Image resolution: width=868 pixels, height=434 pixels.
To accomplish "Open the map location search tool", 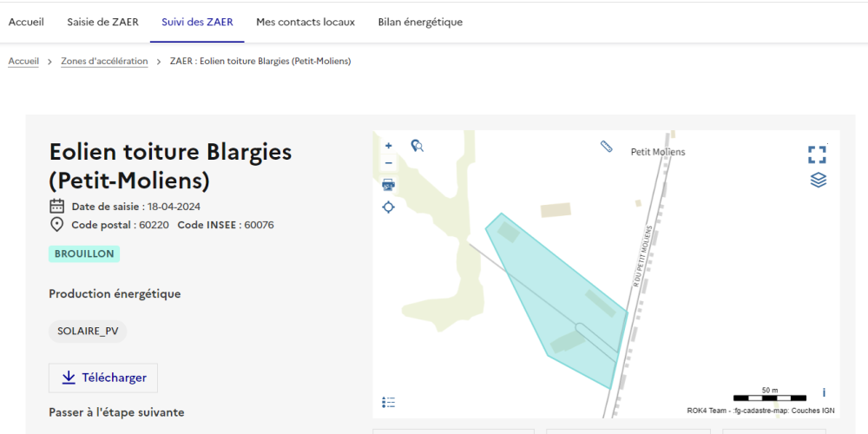I will pos(417,146).
